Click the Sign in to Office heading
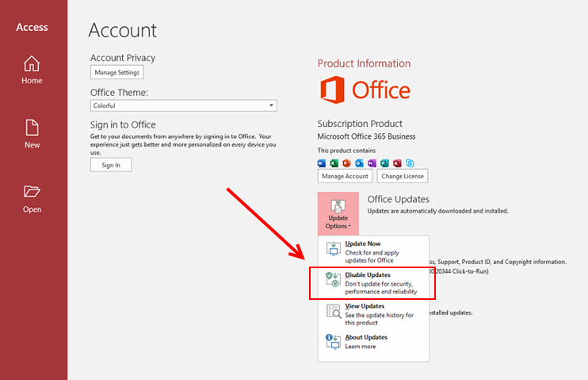 [123, 125]
